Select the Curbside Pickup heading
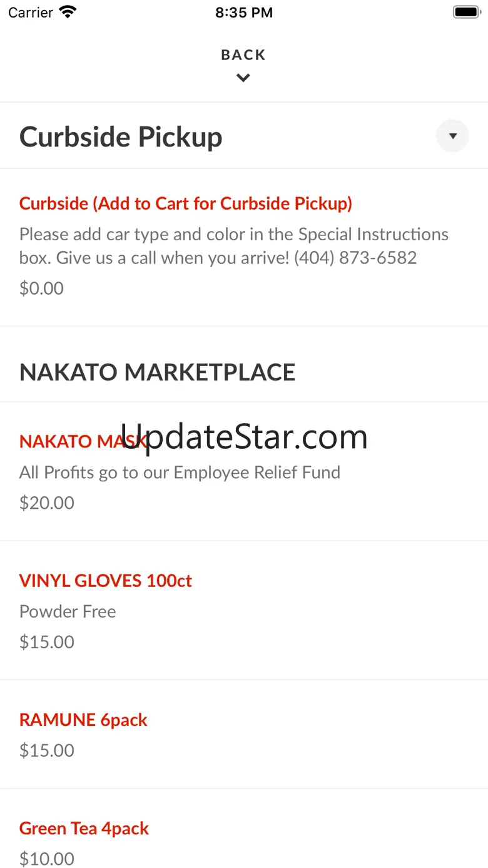Screen dimensions: 488x868 121,137
